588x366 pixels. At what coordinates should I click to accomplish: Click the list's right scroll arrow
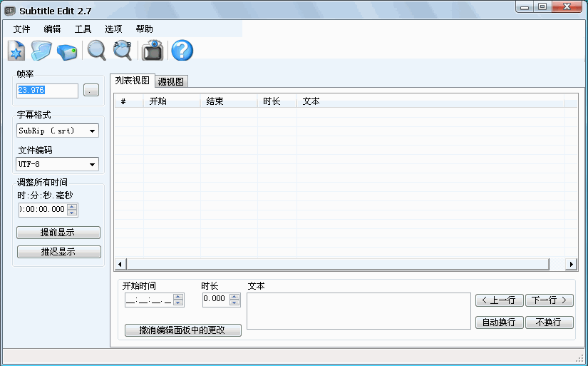tap(571, 264)
